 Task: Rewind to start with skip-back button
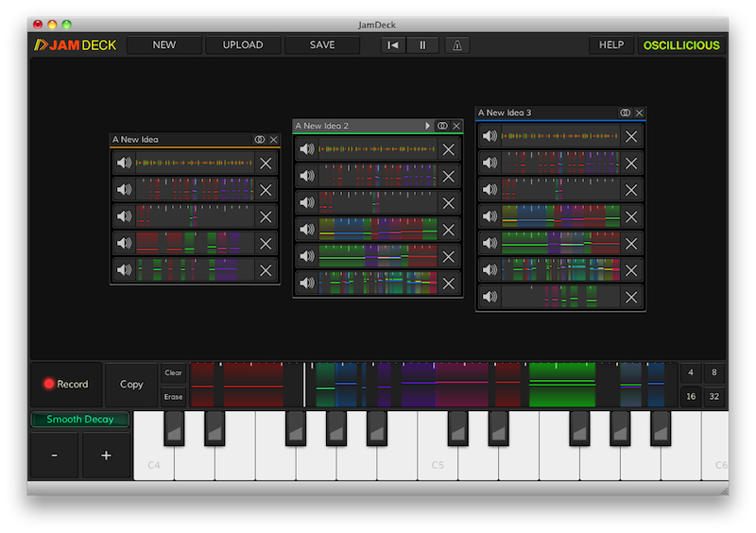pos(393,45)
